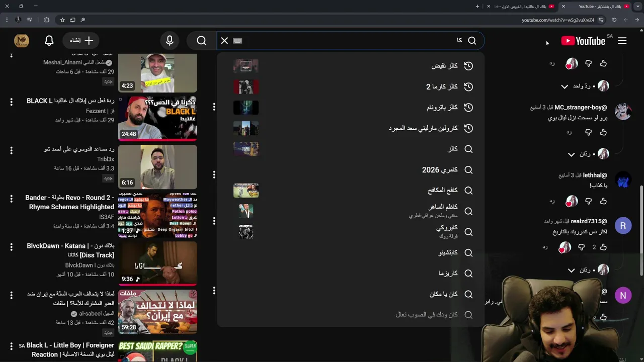Reply to the realzd7315 comment
Screen dimensions: 644x362
[x=544, y=247]
